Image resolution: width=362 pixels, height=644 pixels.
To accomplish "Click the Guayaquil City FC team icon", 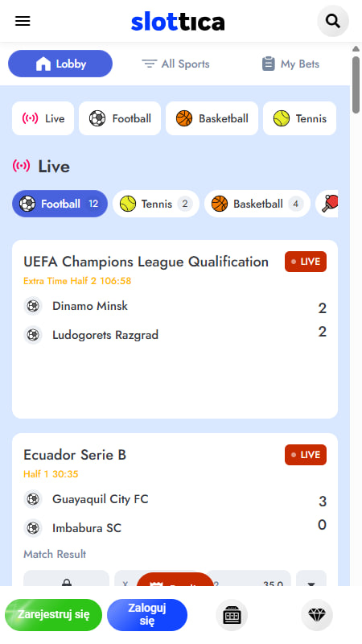I will point(33,499).
